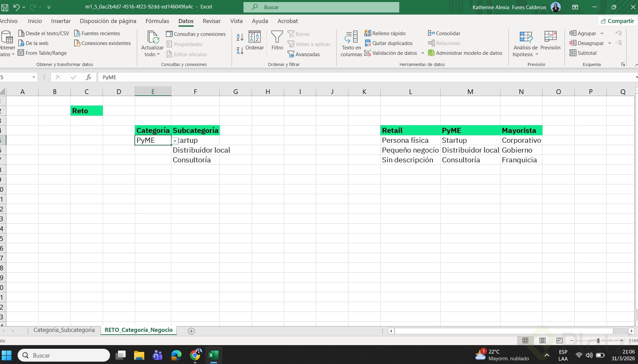This screenshot has height=364, width=638.
Task: Launch Texto en columnas
Action: pyautogui.click(x=351, y=44)
